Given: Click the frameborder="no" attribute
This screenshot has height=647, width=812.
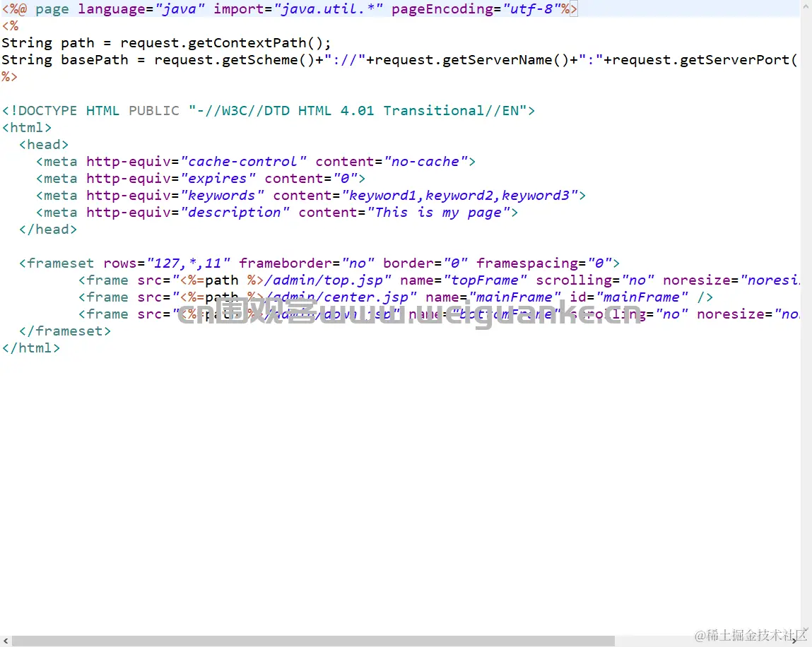Looking at the screenshot, I should point(307,263).
